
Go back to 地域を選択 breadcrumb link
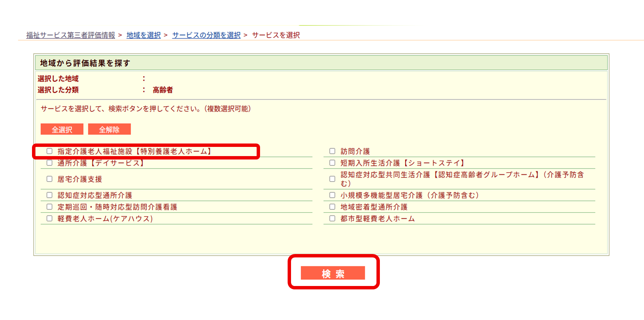143,35
